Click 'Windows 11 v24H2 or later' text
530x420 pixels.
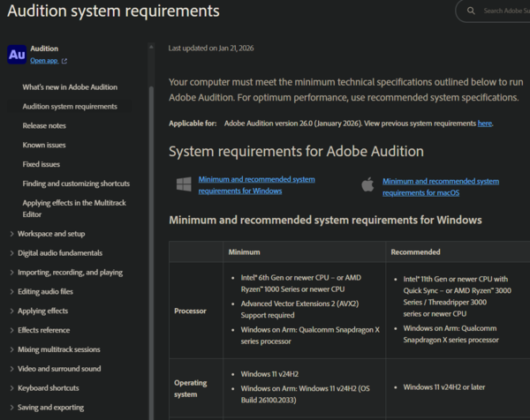coord(443,387)
